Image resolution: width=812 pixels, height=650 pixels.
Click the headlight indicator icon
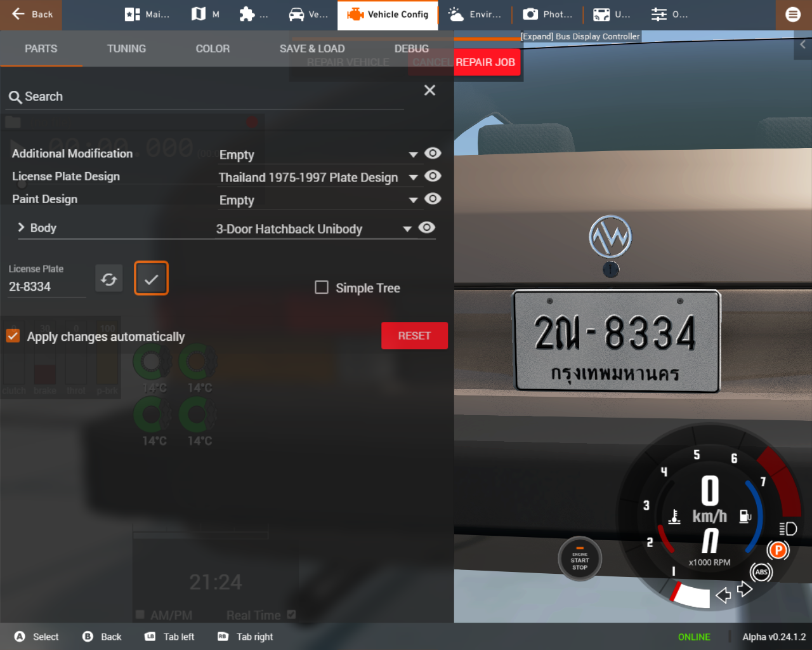click(x=788, y=529)
